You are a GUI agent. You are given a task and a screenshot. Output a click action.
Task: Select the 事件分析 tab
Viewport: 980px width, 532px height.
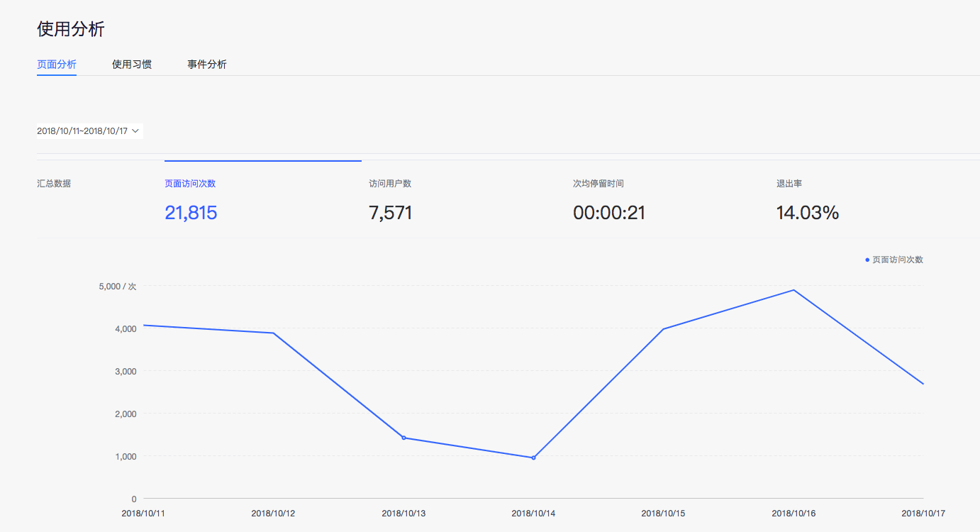click(207, 65)
